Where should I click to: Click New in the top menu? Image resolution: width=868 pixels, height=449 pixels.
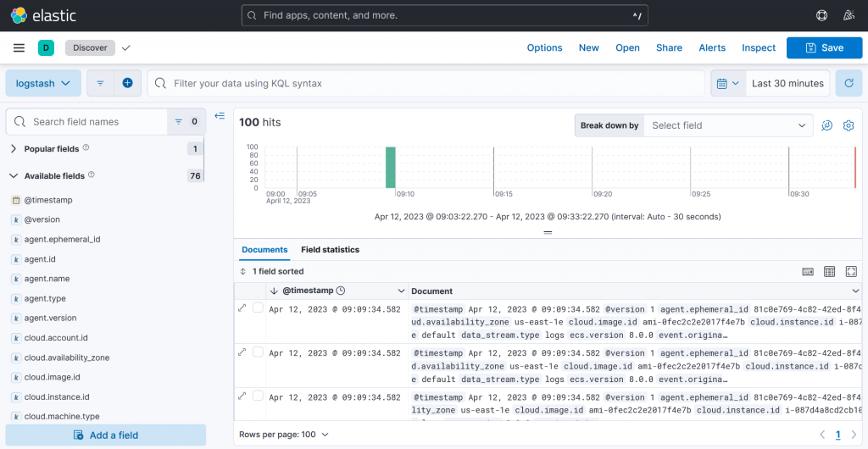(589, 48)
